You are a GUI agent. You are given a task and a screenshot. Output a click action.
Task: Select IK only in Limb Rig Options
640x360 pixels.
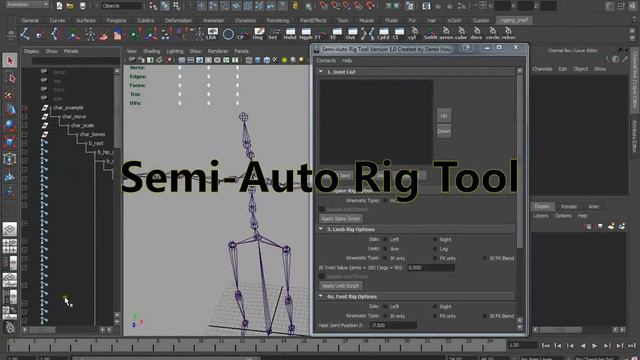pos(385,258)
